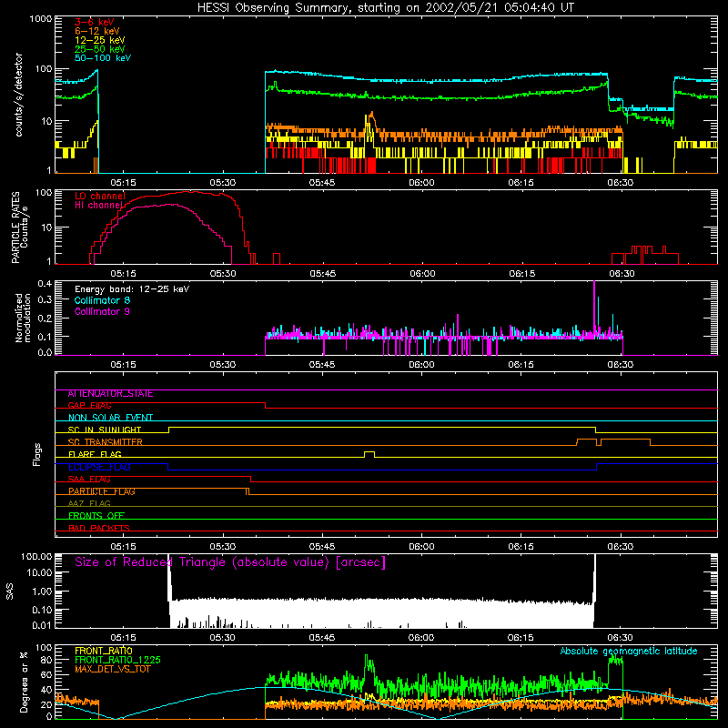Click the 'Degrees or %' axis label

coord(24,682)
